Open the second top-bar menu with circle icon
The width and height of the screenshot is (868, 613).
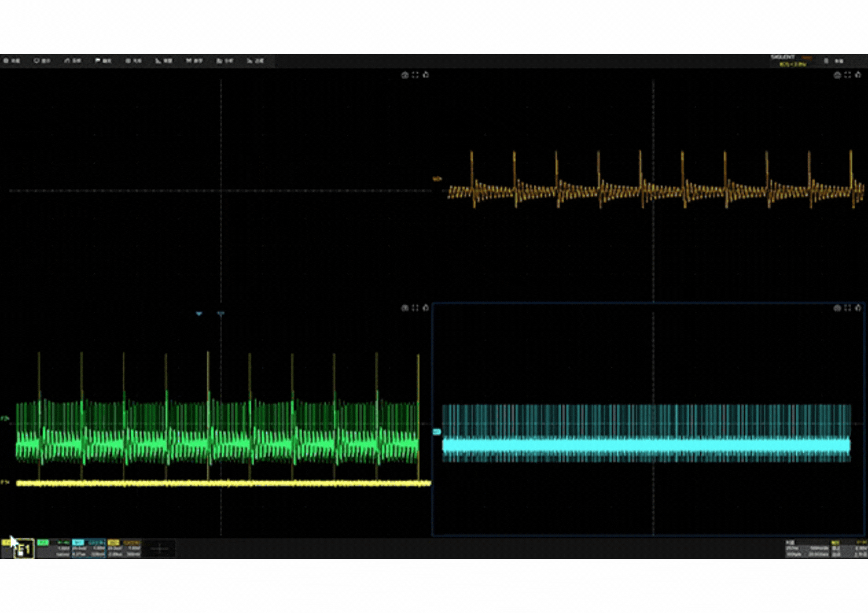pyautogui.click(x=42, y=61)
